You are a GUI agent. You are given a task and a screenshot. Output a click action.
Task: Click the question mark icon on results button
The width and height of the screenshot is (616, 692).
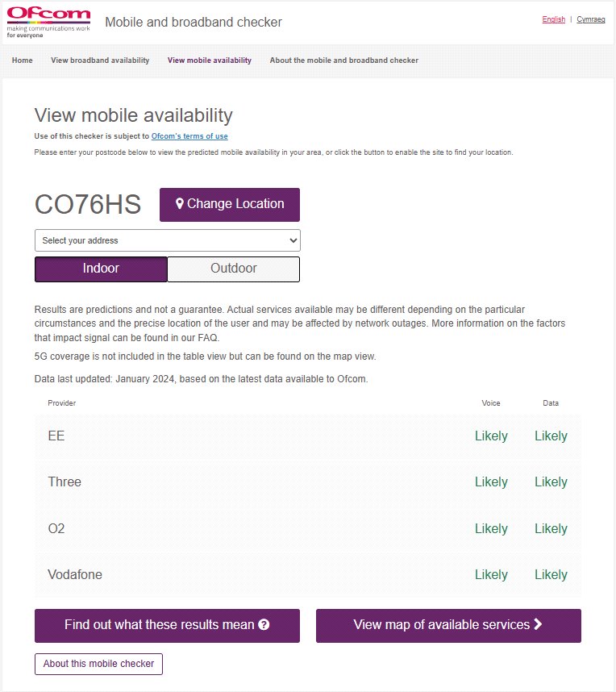point(264,625)
